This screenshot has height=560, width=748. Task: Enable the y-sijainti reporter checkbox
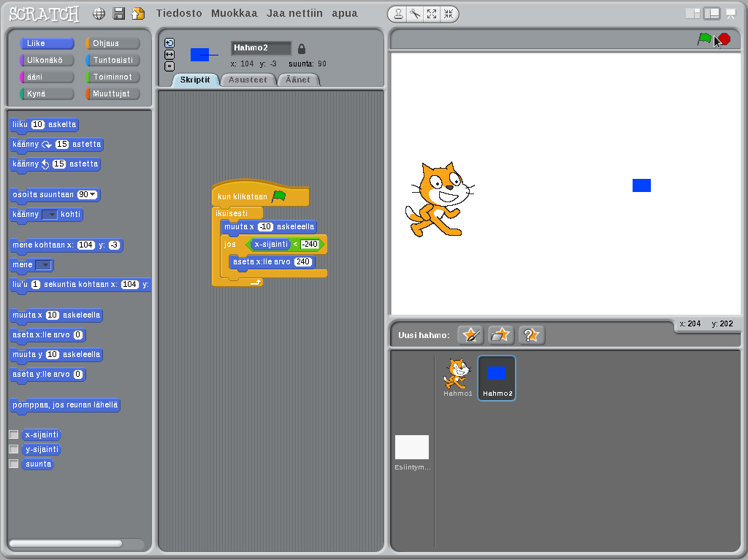pos(14,449)
